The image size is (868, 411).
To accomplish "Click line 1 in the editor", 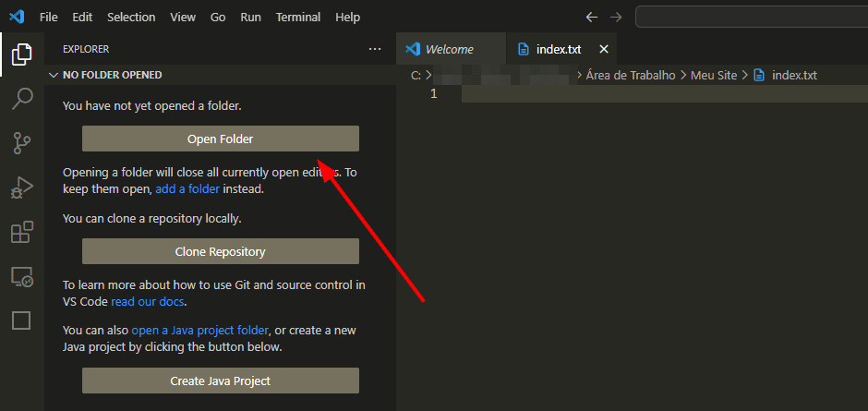I will [646, 94].
